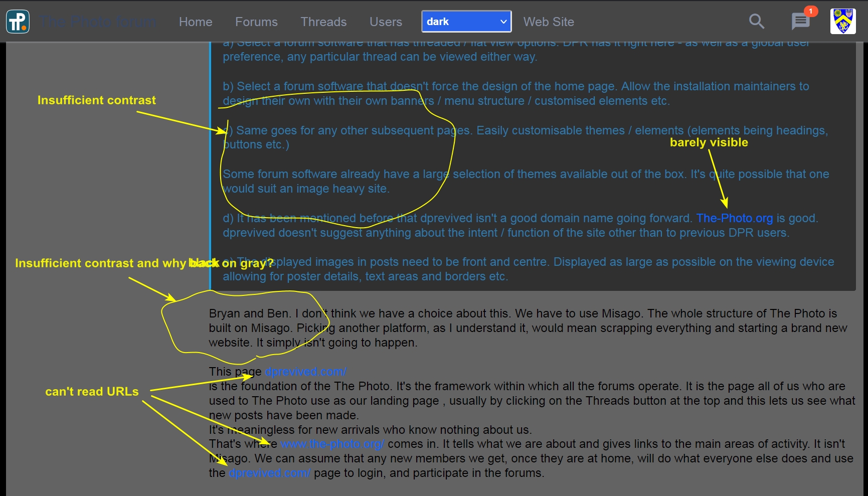Open the www.the-photo.org/ link
Image resolution: width=868 pixels, height=496 pixels.
click(x=332, y=444)
